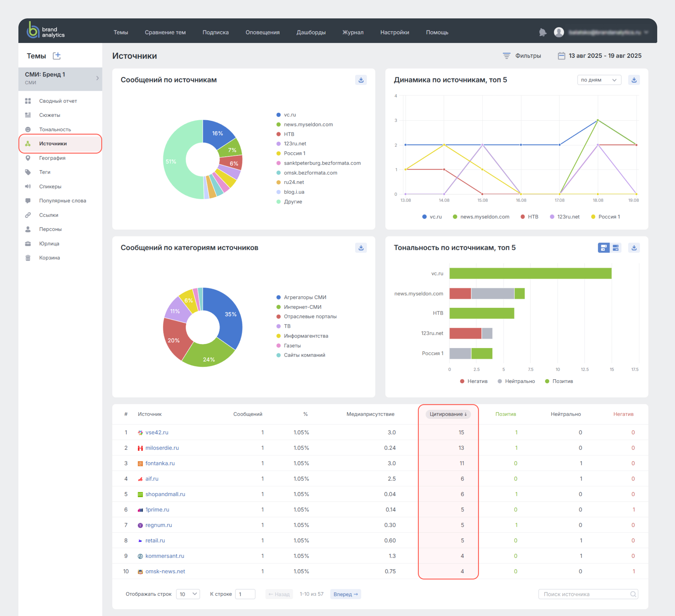Toggle Нейтрально in sentiment legend
675x616 pixels.
click(x=516, y=381)
